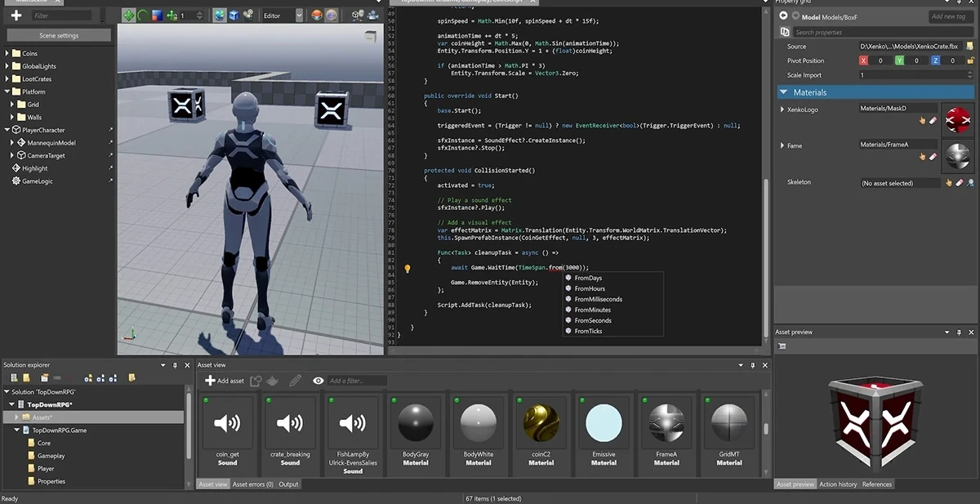Click the teapot icon in Asset view
Image resolution: width=980 pixels, height=504 pixels.
tap(273, 381)
